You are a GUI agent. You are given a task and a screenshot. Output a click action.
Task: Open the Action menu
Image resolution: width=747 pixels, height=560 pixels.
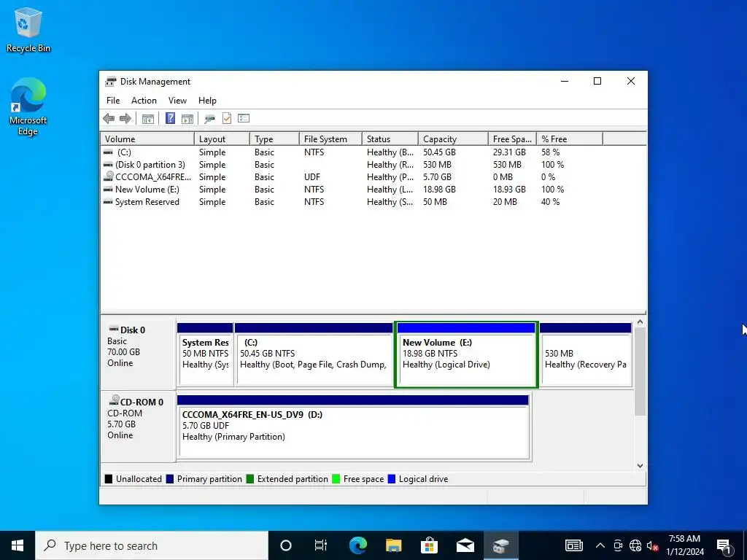pyautogui.click(x=144, y=101)
